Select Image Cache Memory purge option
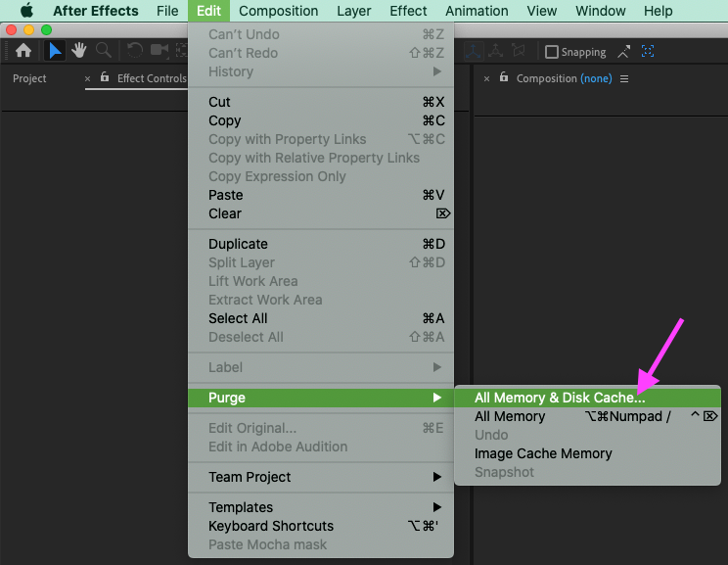Viewport: 728px width, 565px height. 543,453
